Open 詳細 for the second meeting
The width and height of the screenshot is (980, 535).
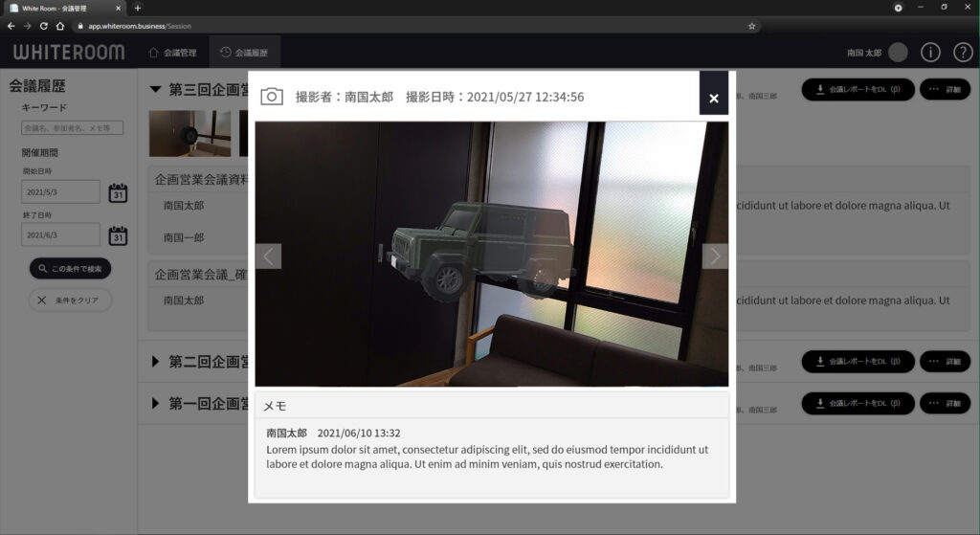(945, 361)
